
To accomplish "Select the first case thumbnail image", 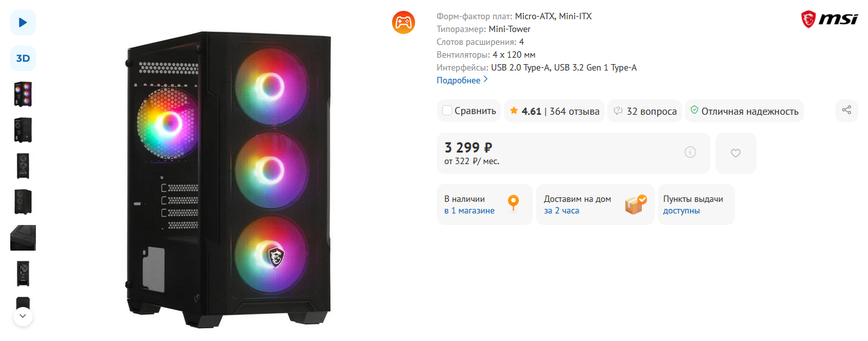I will click(x=23, y=94).
